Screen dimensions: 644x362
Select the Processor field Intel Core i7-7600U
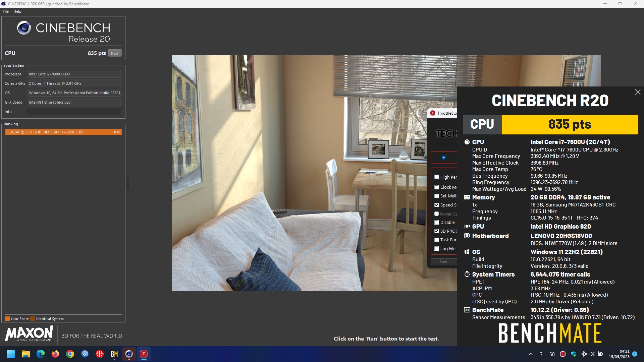tap(74, 74)
